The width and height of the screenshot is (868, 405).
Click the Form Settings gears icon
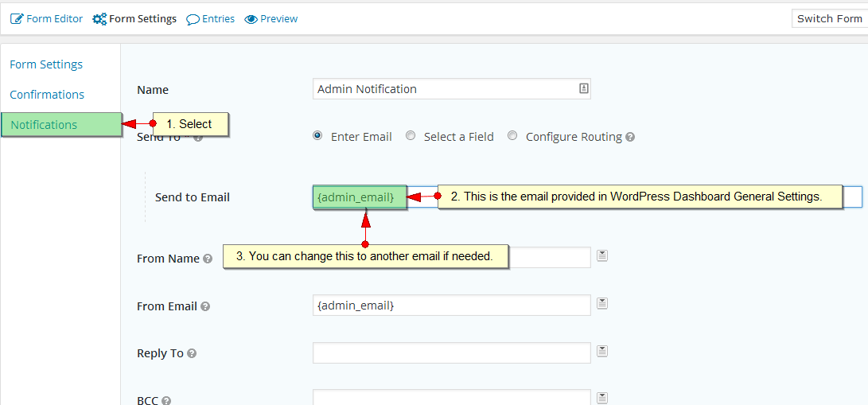pyautogui.click(x=99, y=18)
